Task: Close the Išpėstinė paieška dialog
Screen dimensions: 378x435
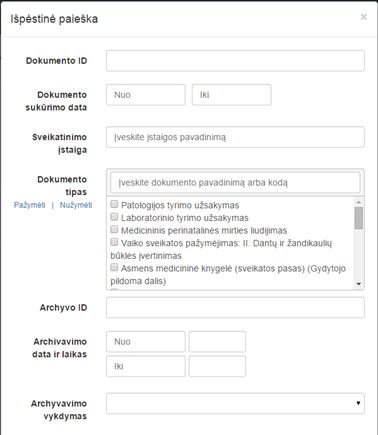Action: coord(364,17)
